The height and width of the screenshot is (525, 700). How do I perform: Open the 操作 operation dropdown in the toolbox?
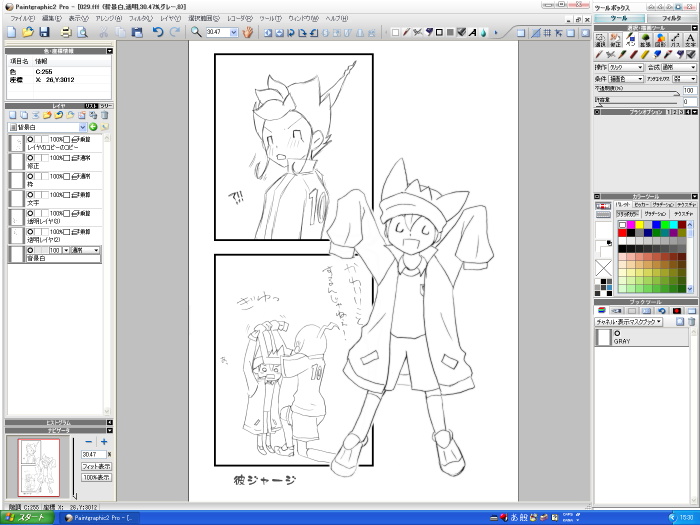coord(626,67)
